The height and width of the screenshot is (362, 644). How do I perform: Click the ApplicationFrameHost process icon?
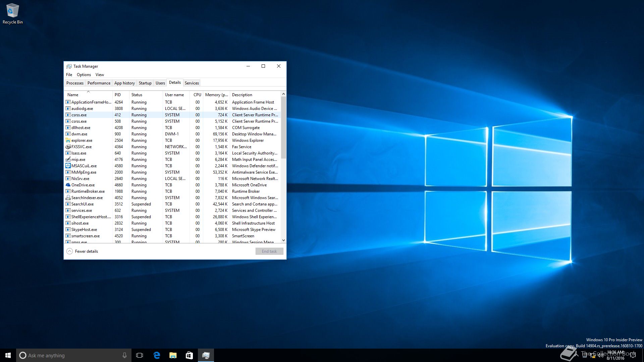68,102
